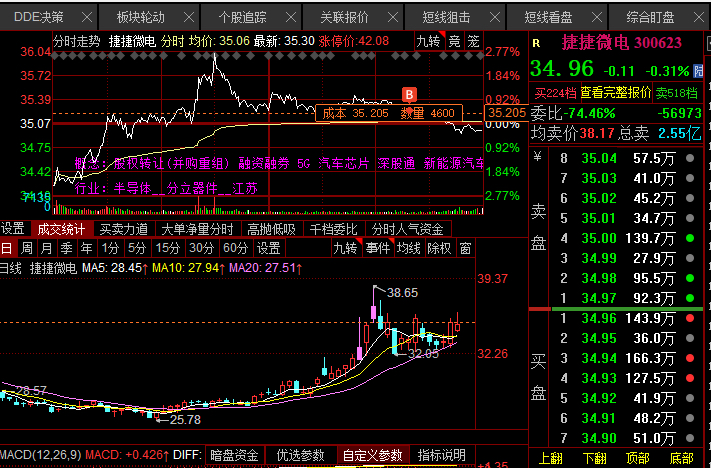Select the 60分 period
Image resolution: width=711 pixels, height=468 pixels.
(236, 249)
